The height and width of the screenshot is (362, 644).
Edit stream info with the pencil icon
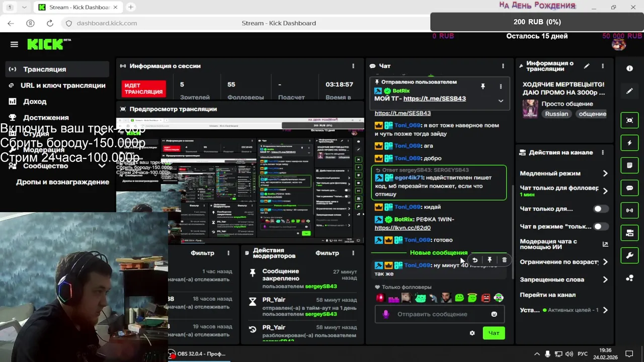587,66
